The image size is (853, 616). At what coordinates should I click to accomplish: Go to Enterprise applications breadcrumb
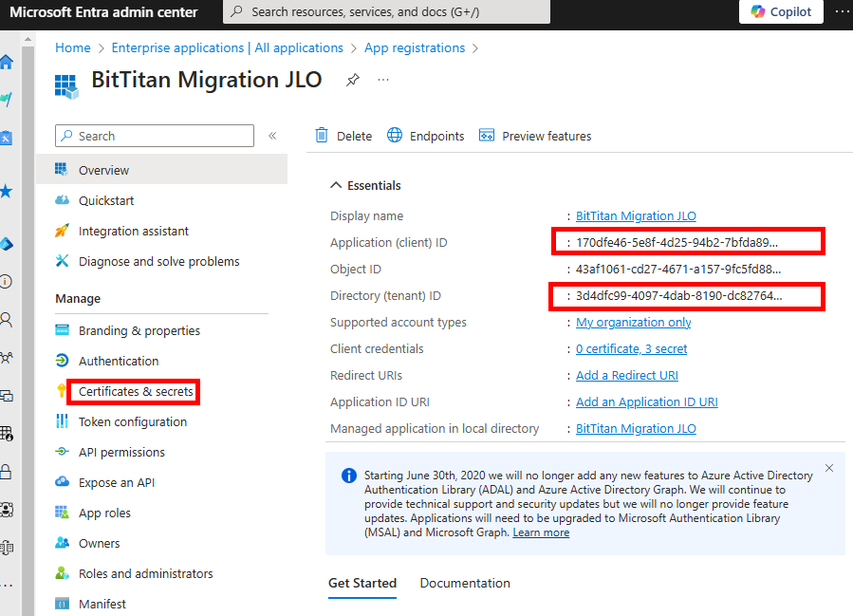click(228, 47)
